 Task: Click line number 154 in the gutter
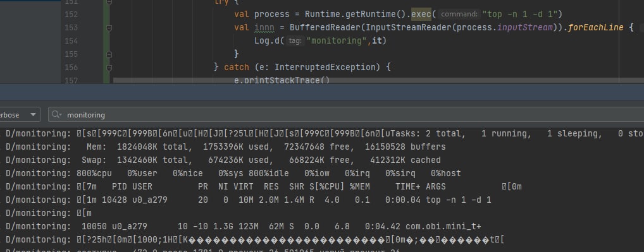coord(71,41)
